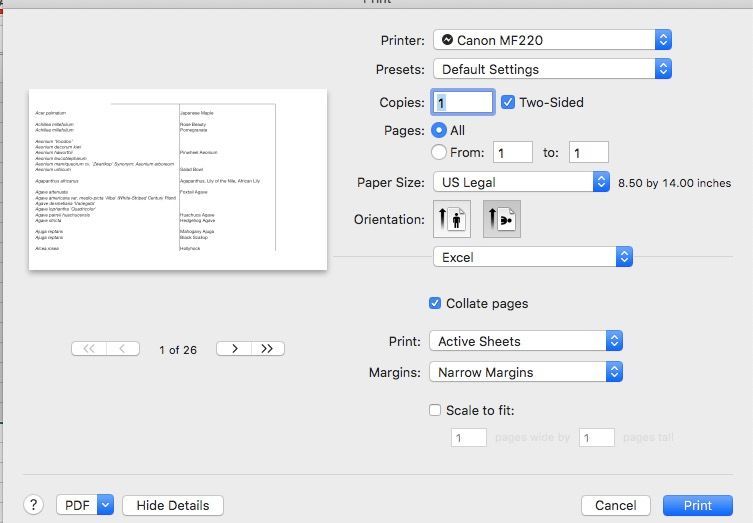Open the Paper Size US Legal dropdown

(x=522, y=182)
